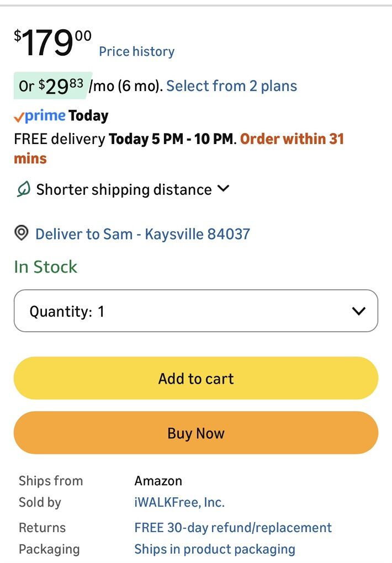Click the orange Prime checkmark icon

pyautogui.click(x=19, y=116)
